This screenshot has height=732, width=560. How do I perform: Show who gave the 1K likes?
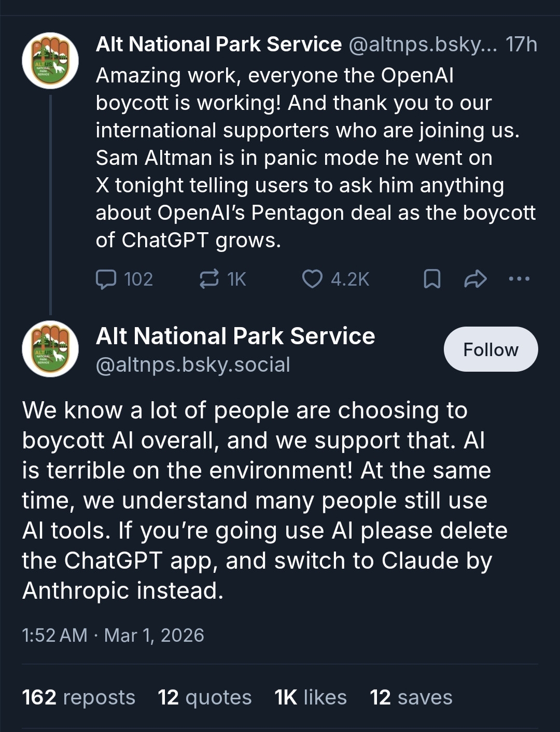pyautogui.click(x=310, y=697)
